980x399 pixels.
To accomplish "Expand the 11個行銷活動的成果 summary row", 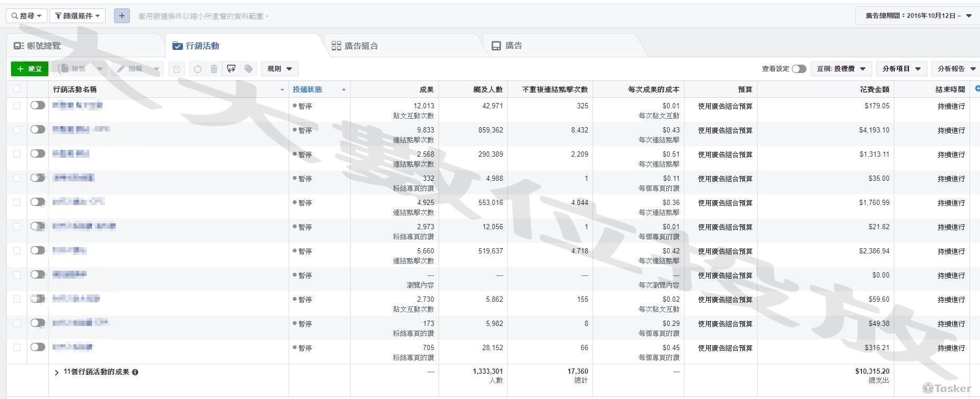I will tap(57, 372).
